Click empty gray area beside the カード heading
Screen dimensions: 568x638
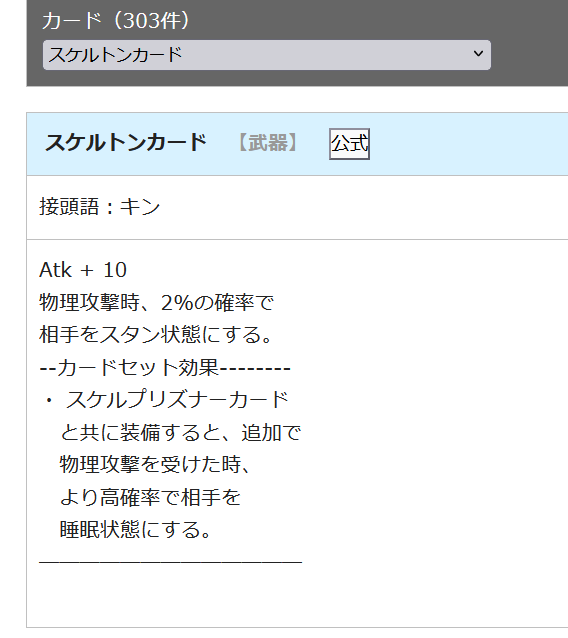click(366, 20)
